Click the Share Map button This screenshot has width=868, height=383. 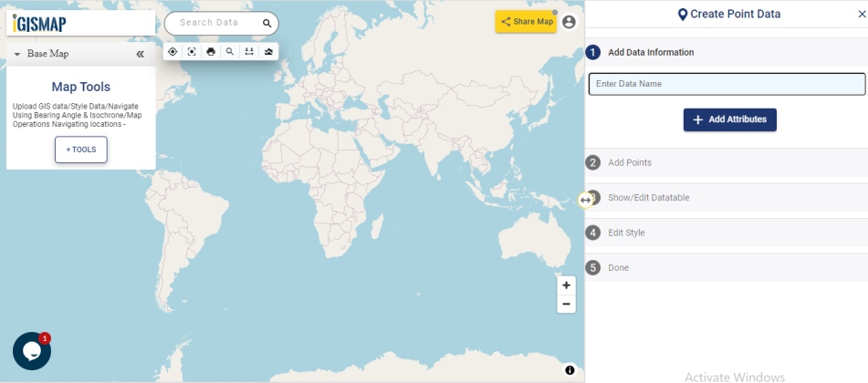point(526,22)
